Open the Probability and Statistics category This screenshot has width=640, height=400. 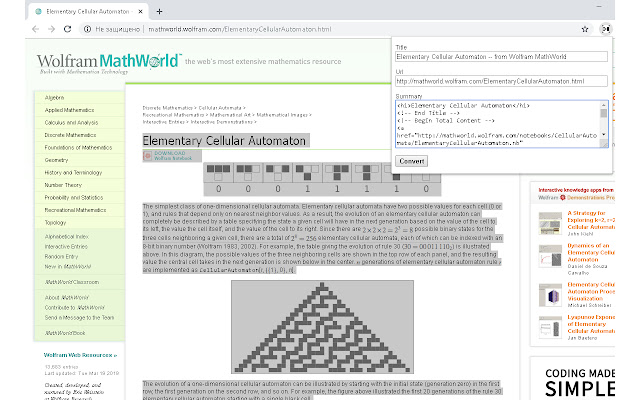tap(74, 198)
